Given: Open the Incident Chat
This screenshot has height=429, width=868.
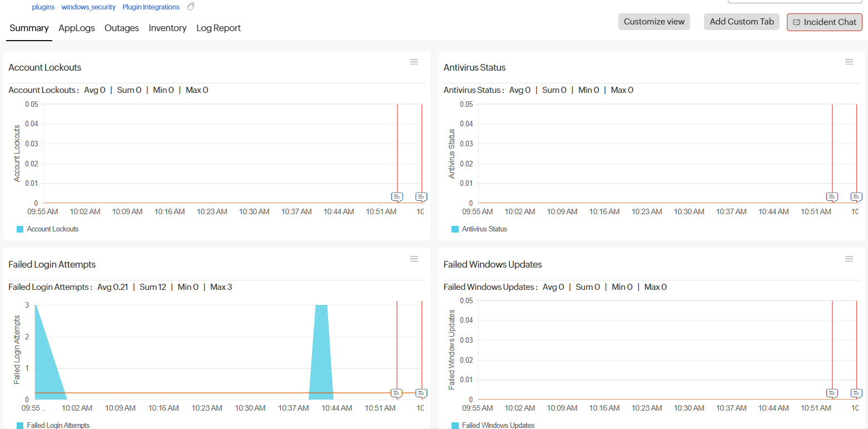Looking at the screenshot, I should (825, 22).
